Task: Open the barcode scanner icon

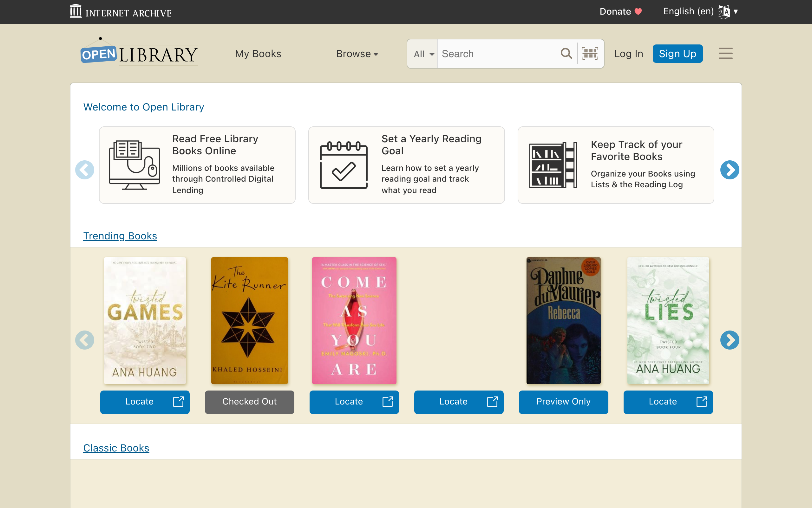Action: point(590,53)
